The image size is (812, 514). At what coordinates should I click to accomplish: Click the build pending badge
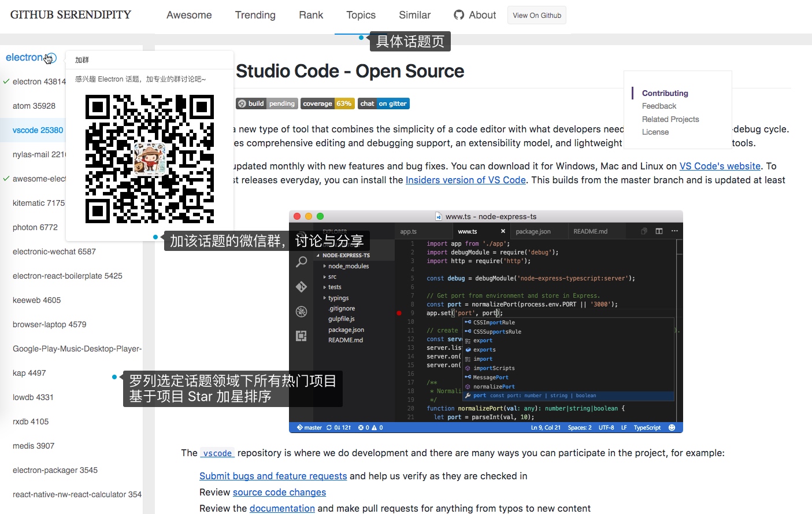[267, 103]
